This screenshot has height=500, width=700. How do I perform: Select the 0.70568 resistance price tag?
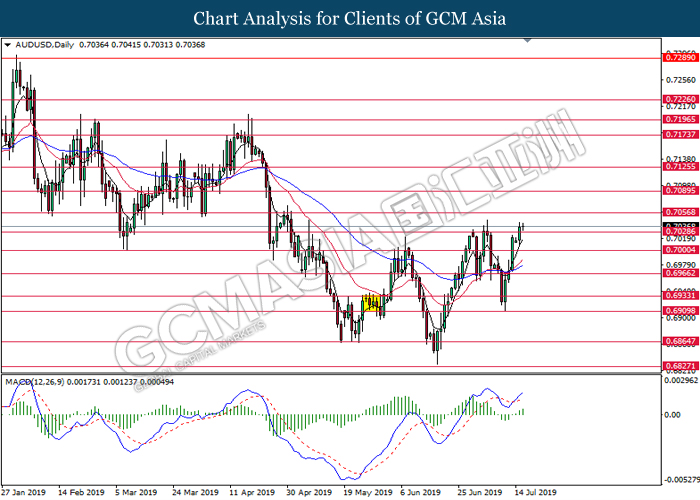point(679,213)
